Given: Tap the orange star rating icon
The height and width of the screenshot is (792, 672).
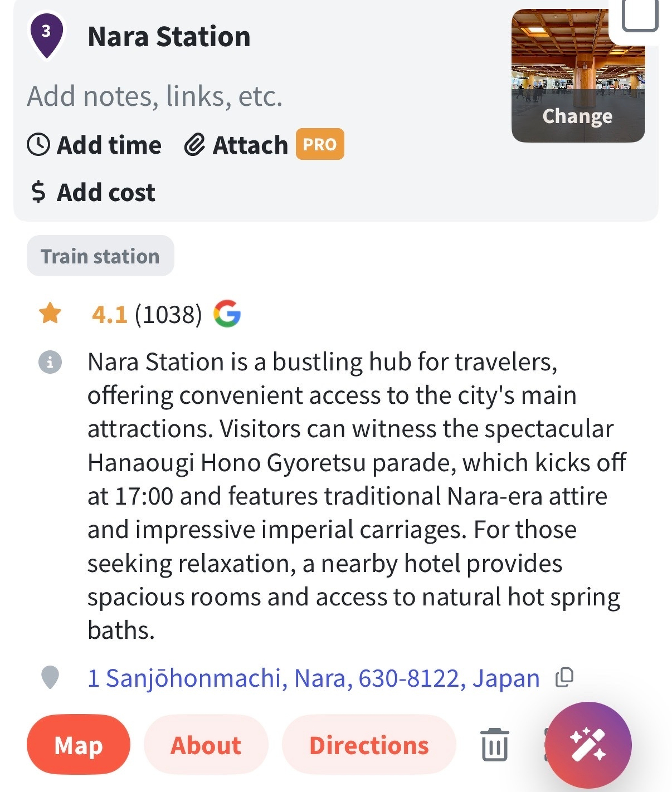Looking at the screenshot, I should click(x=50, y=314).
